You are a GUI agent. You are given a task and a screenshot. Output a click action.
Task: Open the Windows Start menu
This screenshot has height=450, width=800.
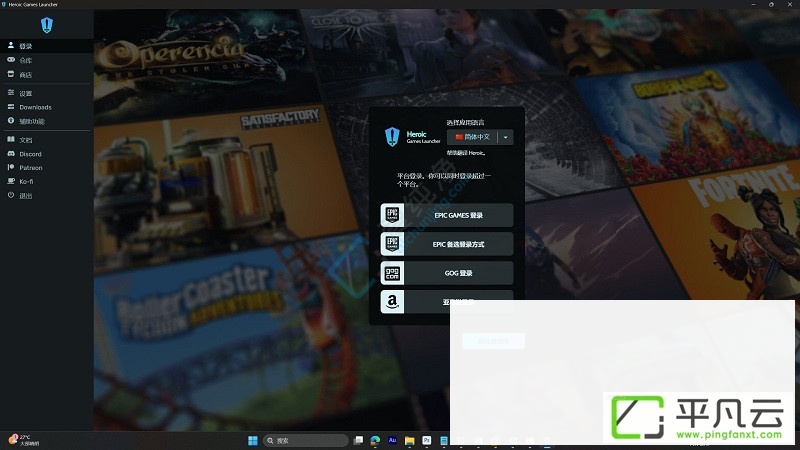pos(253,440)
